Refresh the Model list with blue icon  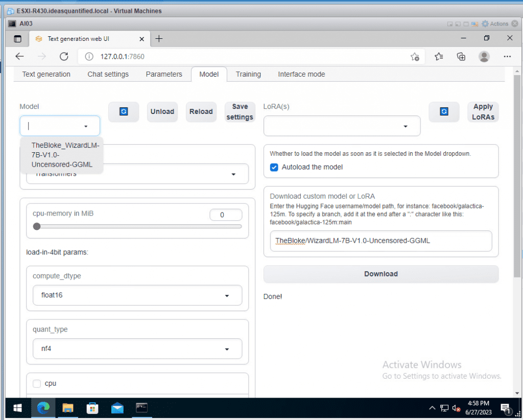124,111
